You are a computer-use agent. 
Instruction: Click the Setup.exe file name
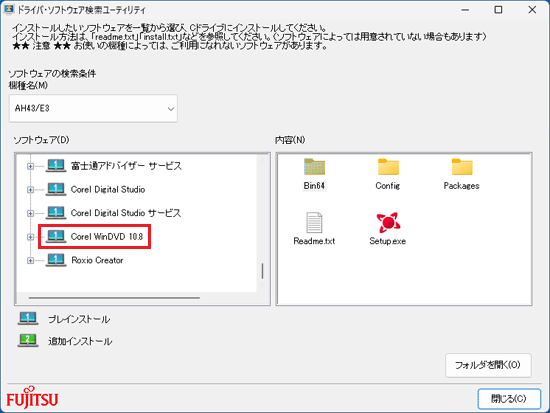pyautogui.click(x=388, y=241)
